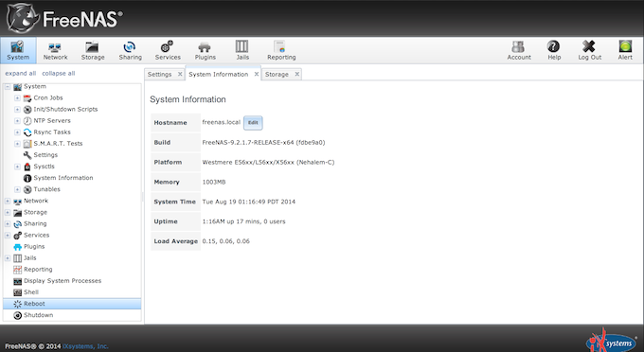Select Shutdown in the sidebar tree
This screenshot has height=352, width=644.
click(x=38, y=315)
